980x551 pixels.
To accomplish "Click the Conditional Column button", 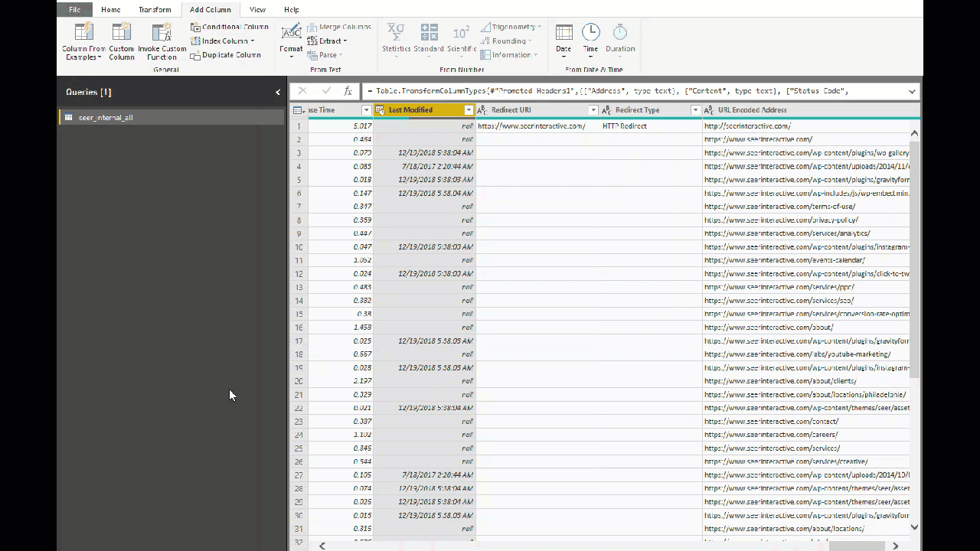I will coord(230,27).
